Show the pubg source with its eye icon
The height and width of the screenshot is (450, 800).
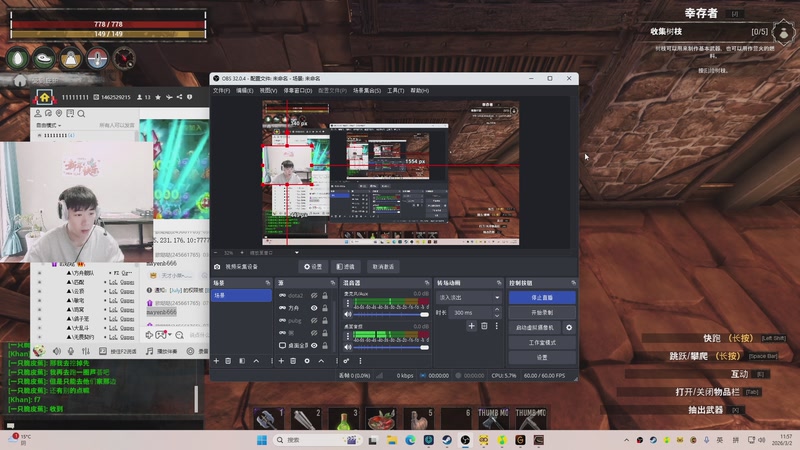[314, 320]
